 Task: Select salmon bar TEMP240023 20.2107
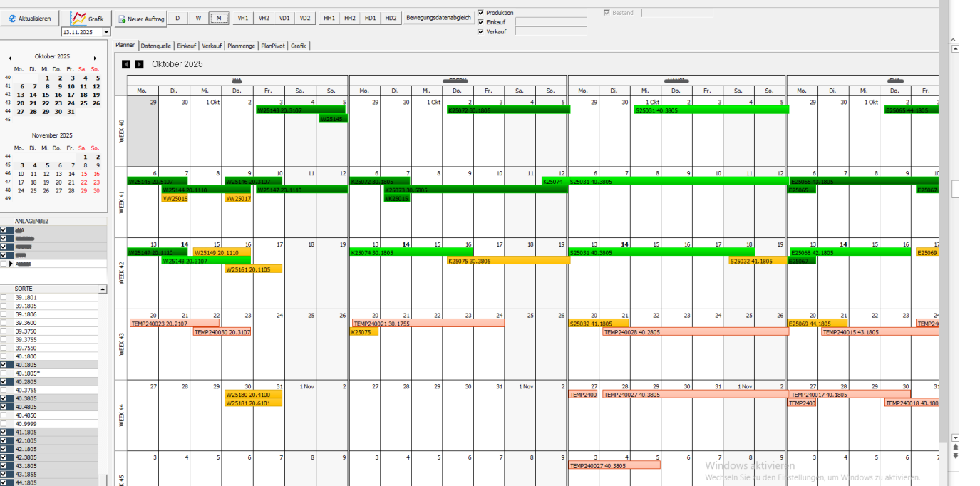pyautogui.click(x=174, y=323)
